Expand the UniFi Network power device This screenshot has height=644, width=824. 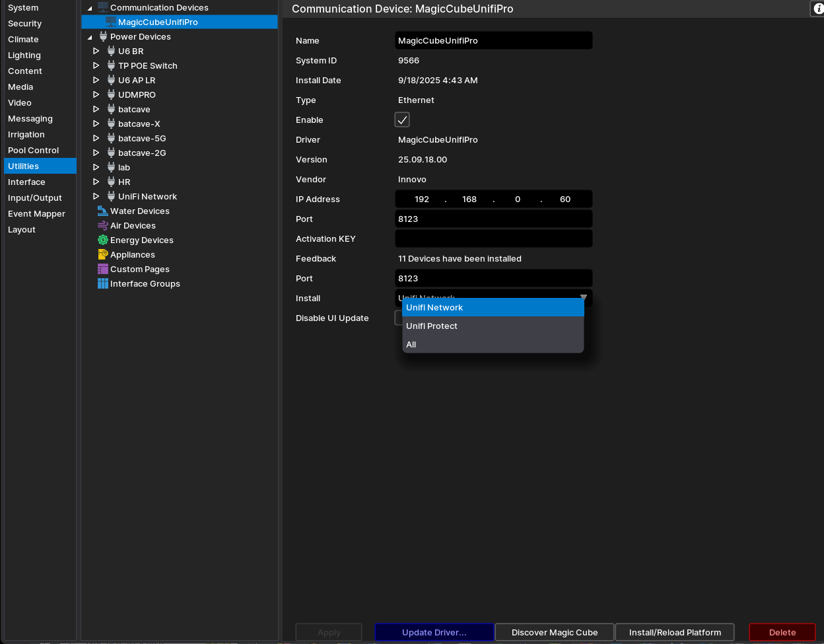(x=96, y=197)
